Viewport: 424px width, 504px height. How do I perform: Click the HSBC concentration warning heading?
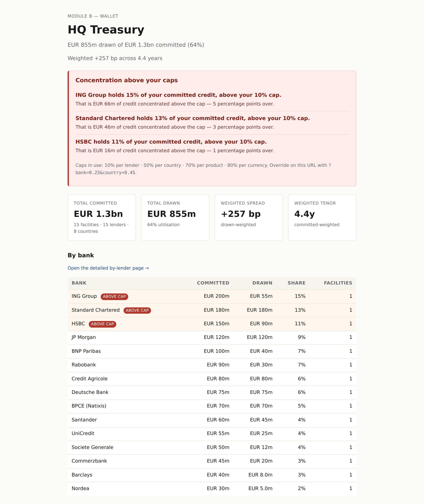[171, 142]
